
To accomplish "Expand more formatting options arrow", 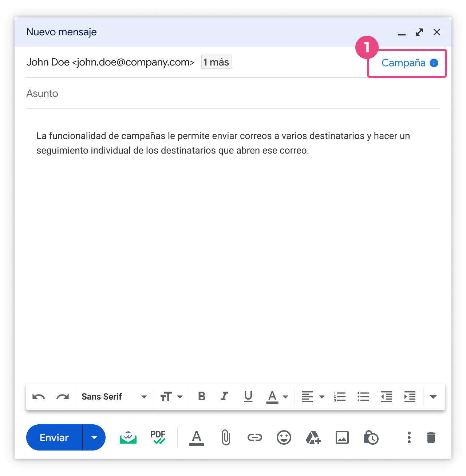I will (433, 397).
